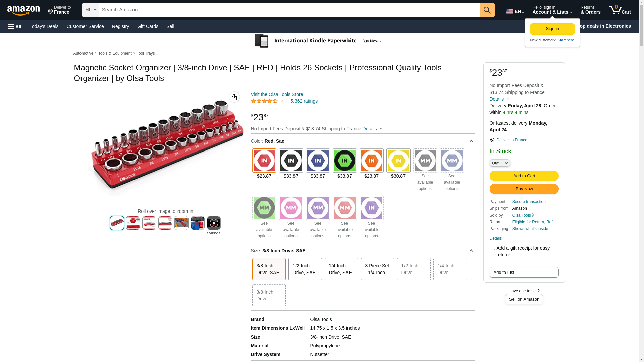Click the magnifying glass search button

(487, 10)
